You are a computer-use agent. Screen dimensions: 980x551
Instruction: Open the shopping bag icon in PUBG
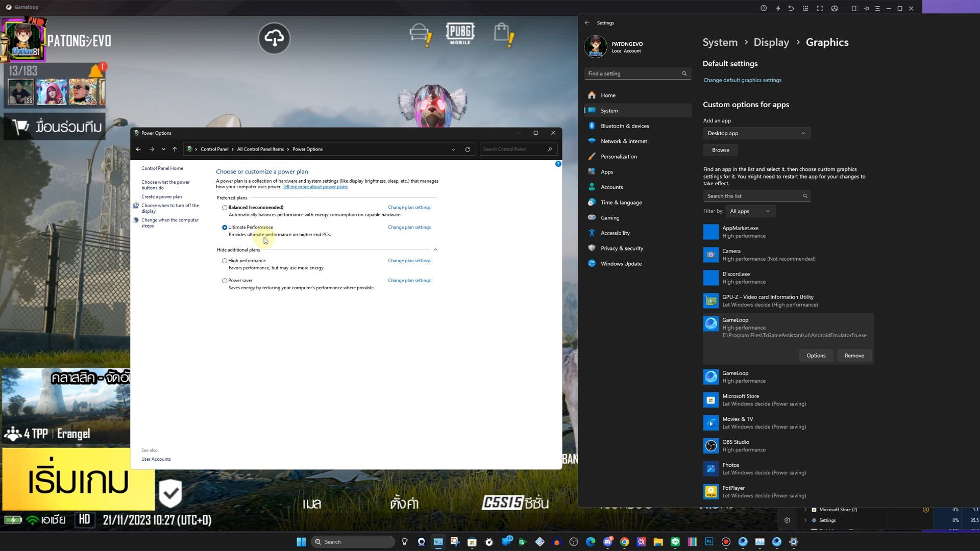(504, 34)
